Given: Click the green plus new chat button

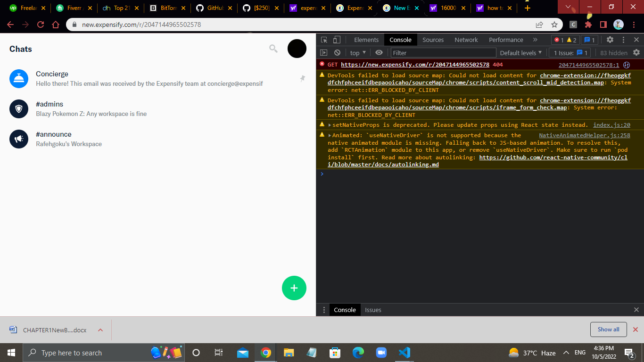Looking at the screenshot, I should pos(294,288).
